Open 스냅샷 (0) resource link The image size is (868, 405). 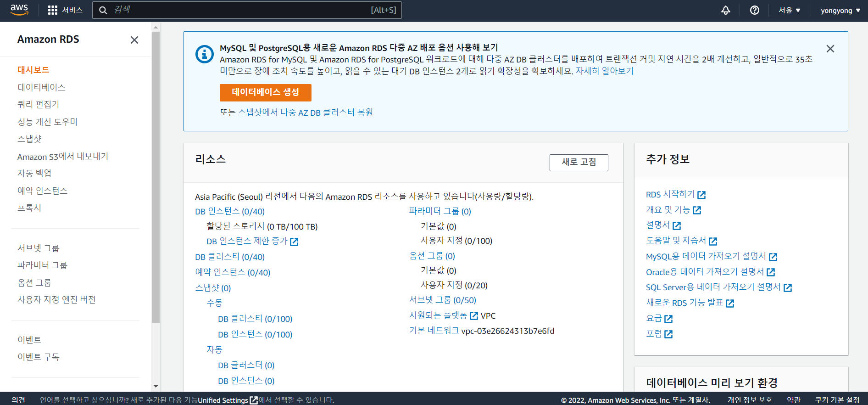[x=213, y=288]
